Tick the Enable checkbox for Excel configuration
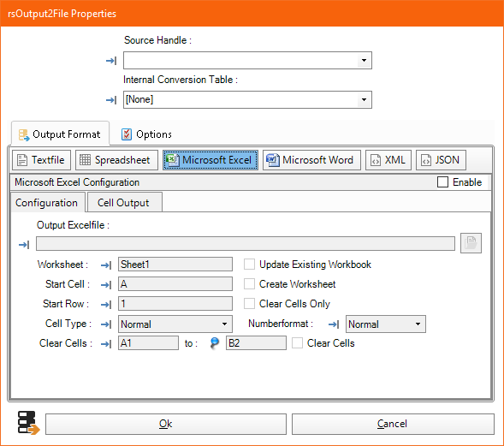The image size is (504, 446). (x=442, y=182)
